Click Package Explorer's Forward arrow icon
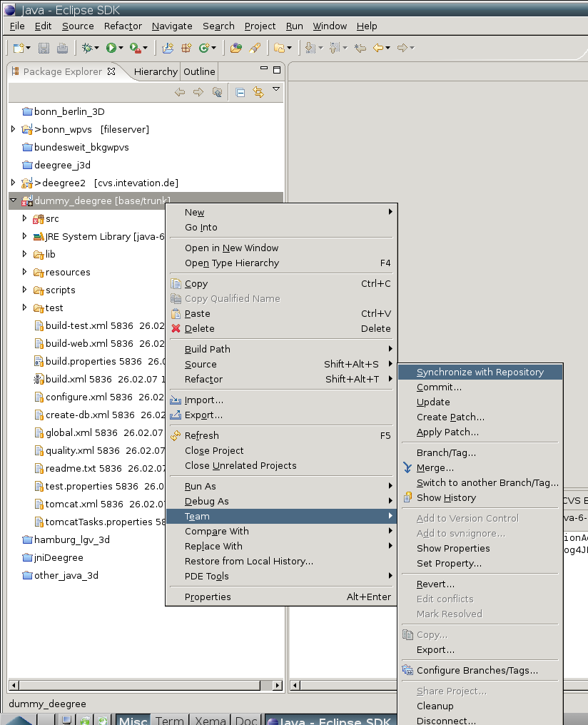Screen dimensions: 588x725 click(198, 93)
